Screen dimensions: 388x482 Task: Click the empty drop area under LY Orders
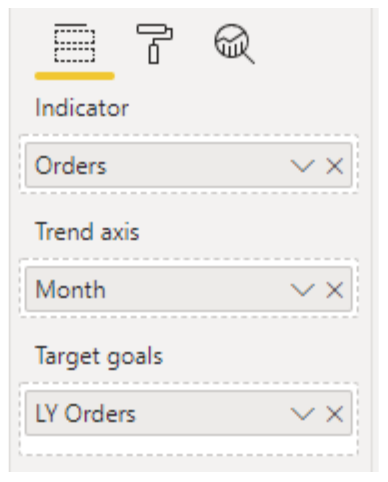click(189, 445)
